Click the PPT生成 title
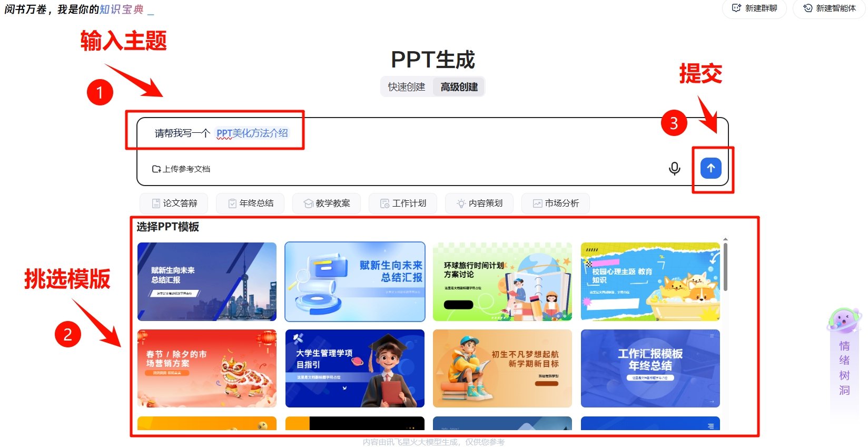Image resolution: width=868 pixels, height=447 pixels. pos(433,60)
